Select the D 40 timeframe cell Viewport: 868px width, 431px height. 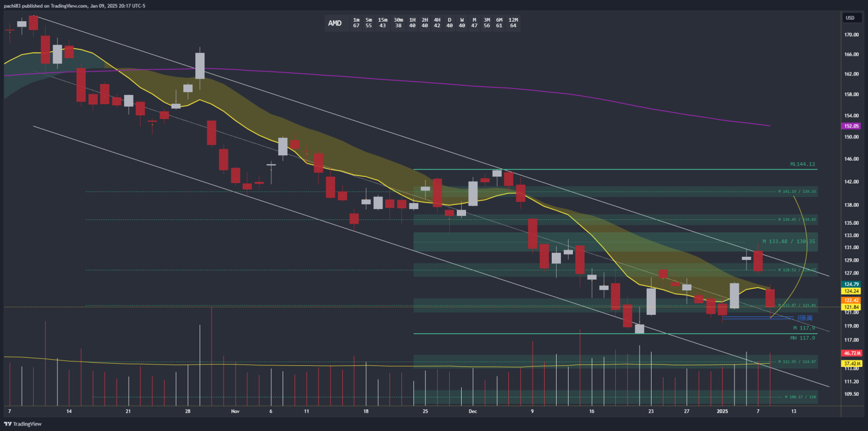450,23
